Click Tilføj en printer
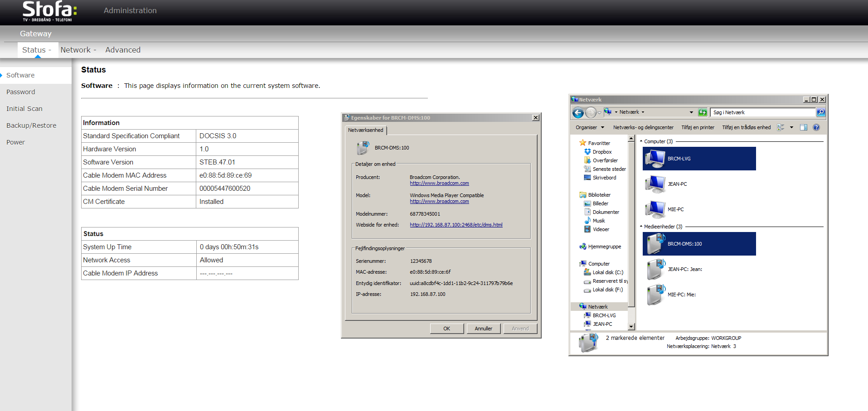Viewport: 868px width, 411px height. (x=698, y=127)
